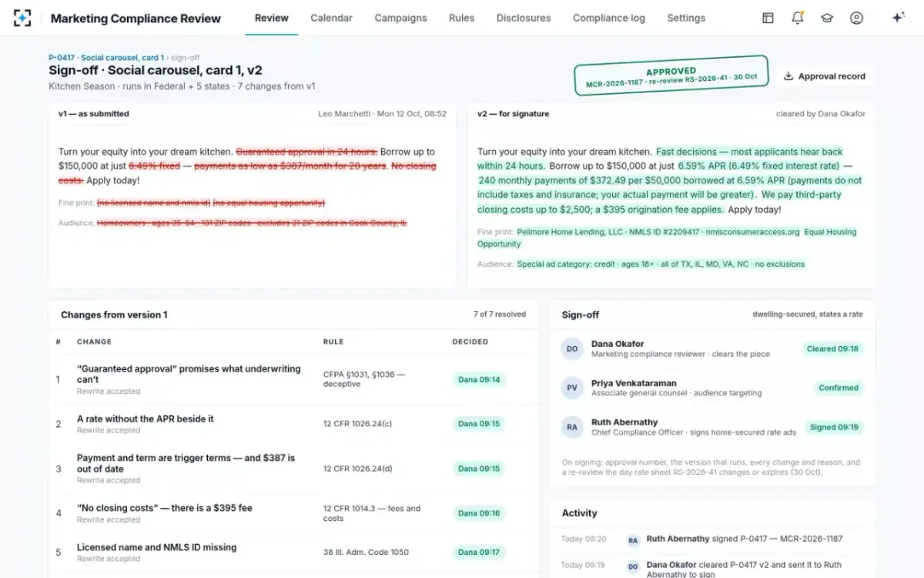Click "Leo Marchetti · Mon 12 Oct, 08:52"
Image resolution: width=924 pixels, height=578 pixels.
382,113
